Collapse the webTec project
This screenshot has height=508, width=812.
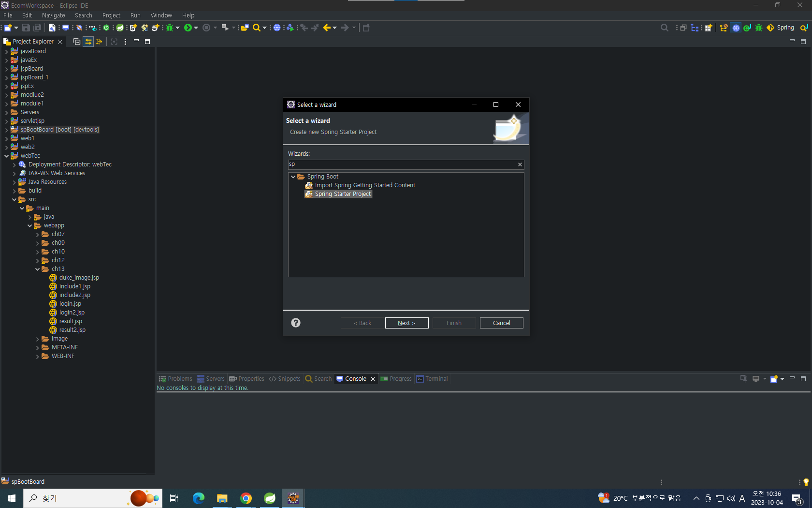point(6,156)
